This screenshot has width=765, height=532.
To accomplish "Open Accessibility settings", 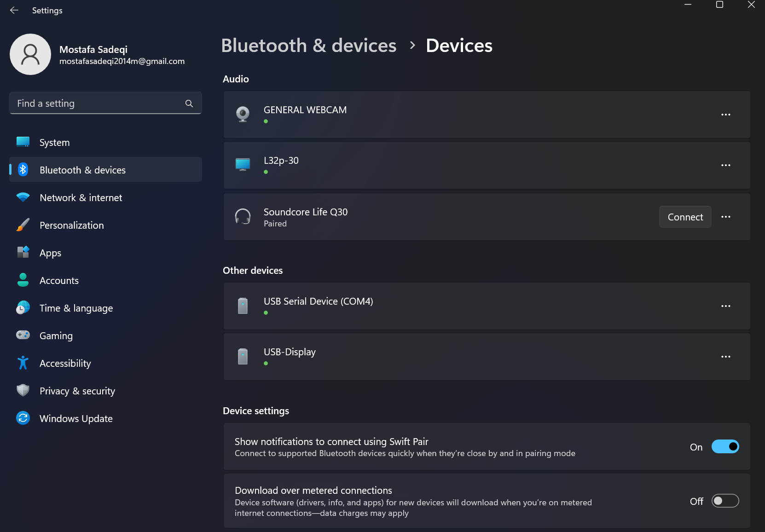I will coord(105,363).
